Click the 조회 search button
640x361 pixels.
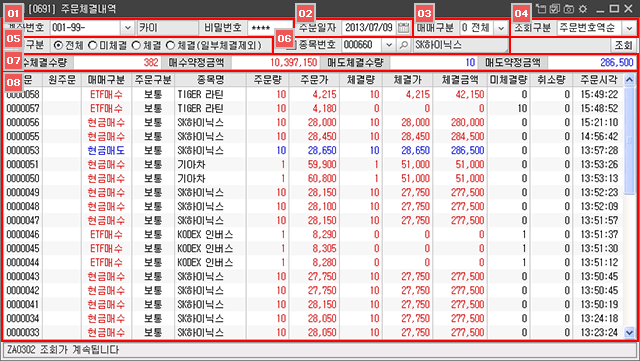click(623, 45)
